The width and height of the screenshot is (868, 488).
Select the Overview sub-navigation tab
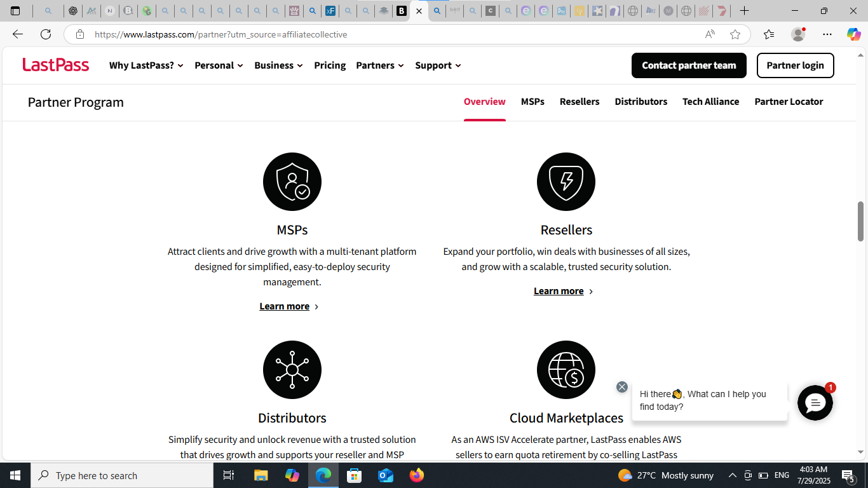pyautogui.click(x=485, y=102)
